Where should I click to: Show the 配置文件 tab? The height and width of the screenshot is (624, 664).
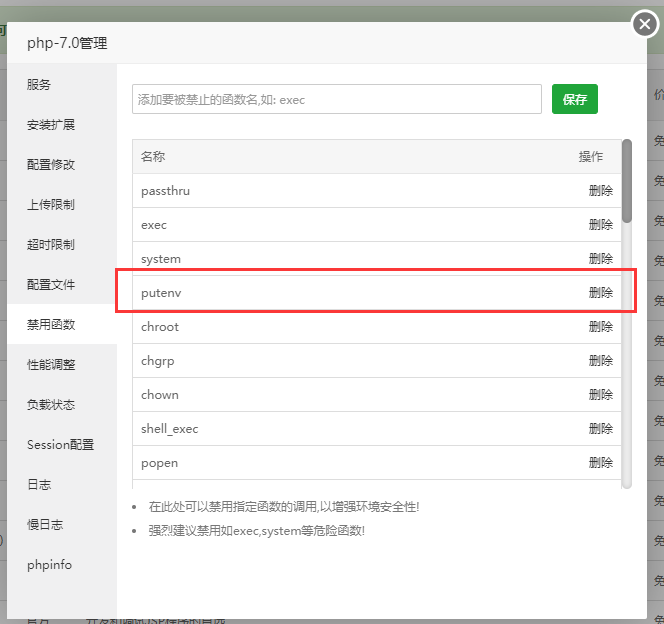(51, 285)
